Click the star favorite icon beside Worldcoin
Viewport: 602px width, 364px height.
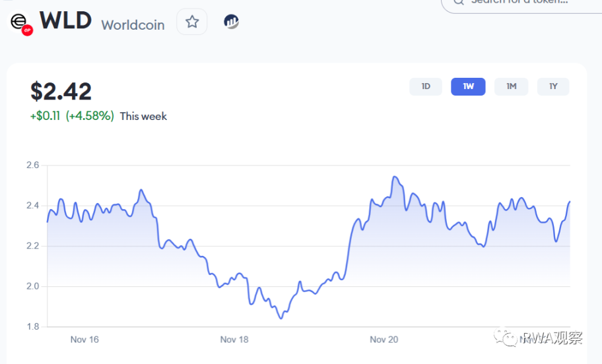pyautogui.click(x=192, y=22)
